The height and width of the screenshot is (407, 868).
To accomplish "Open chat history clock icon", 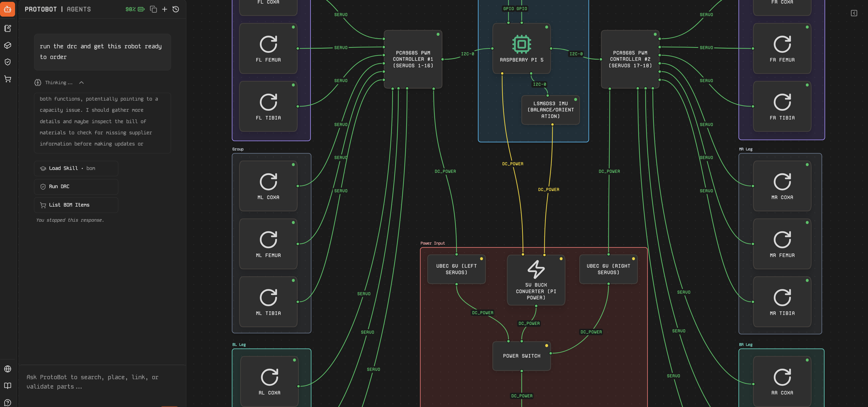I will [176, 9].
